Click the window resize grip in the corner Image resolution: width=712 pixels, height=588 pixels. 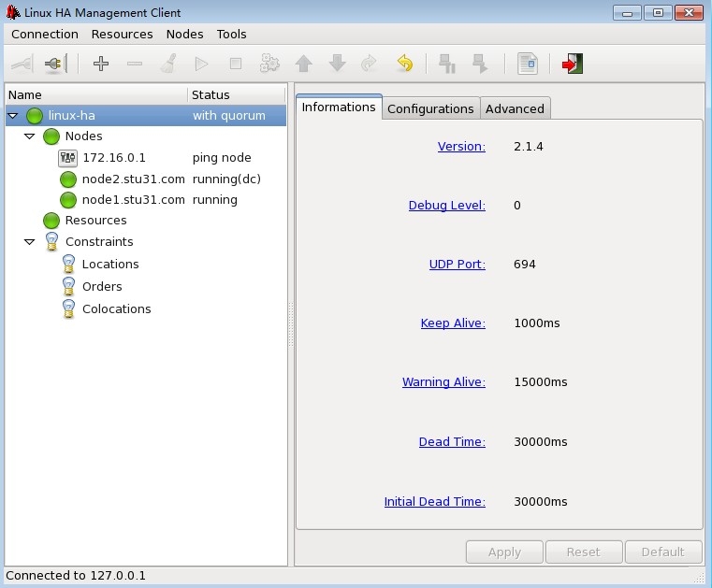pos(699,577)
